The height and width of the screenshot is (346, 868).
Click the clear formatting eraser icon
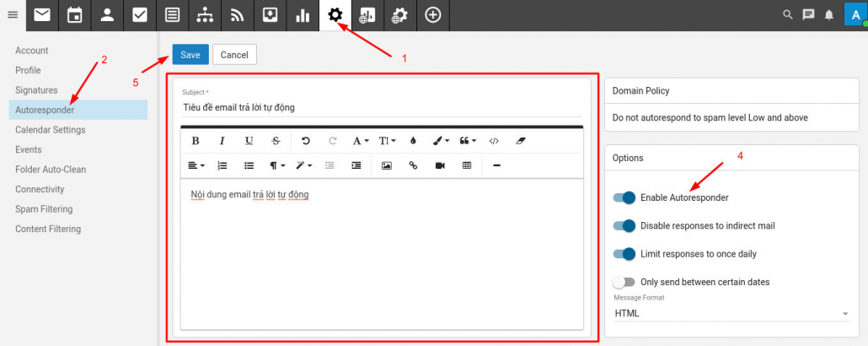coord(520,141)
